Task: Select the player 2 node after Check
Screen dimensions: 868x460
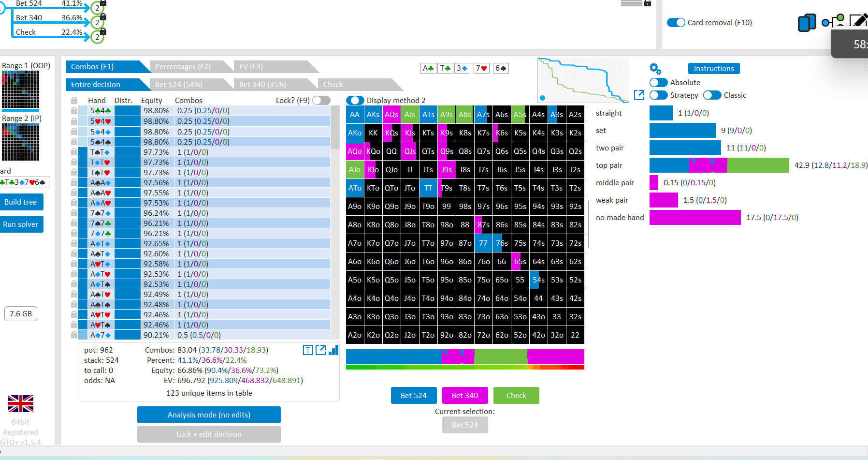Action: 97,37
